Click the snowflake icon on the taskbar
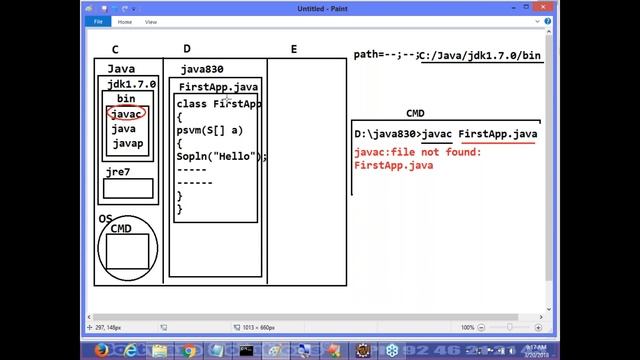The width and height of the screenshot is (640, 360). pyautogui.click(x=392, y=351)
